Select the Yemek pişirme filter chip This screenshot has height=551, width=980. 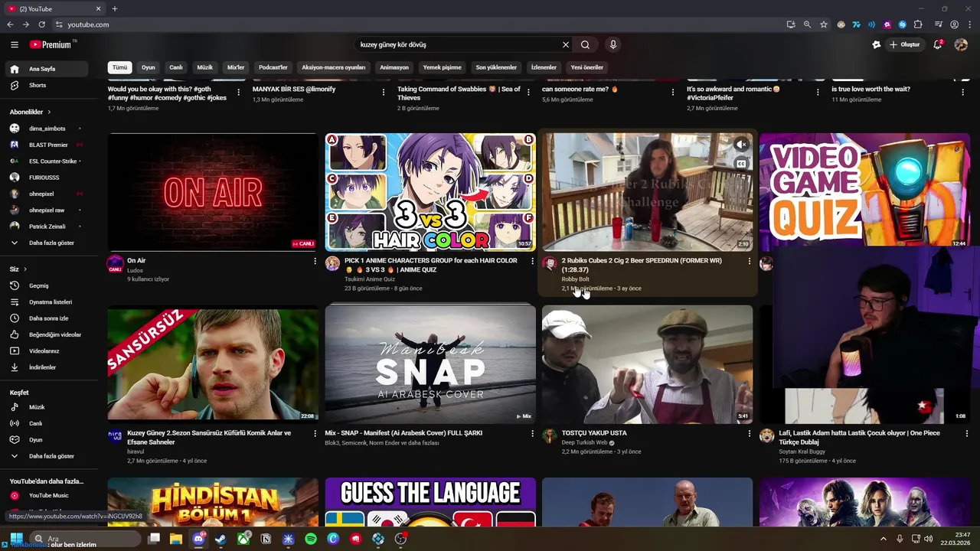[443, 67]
